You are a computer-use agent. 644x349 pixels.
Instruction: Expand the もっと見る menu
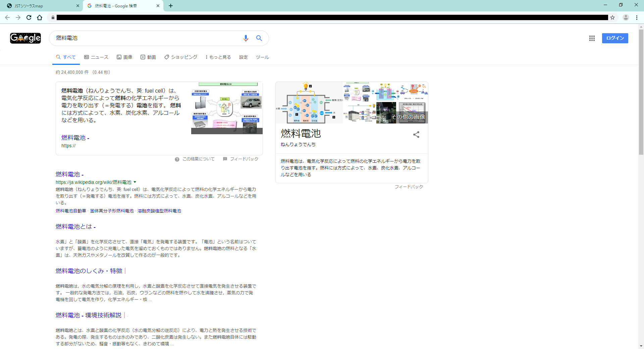(218, 57)
